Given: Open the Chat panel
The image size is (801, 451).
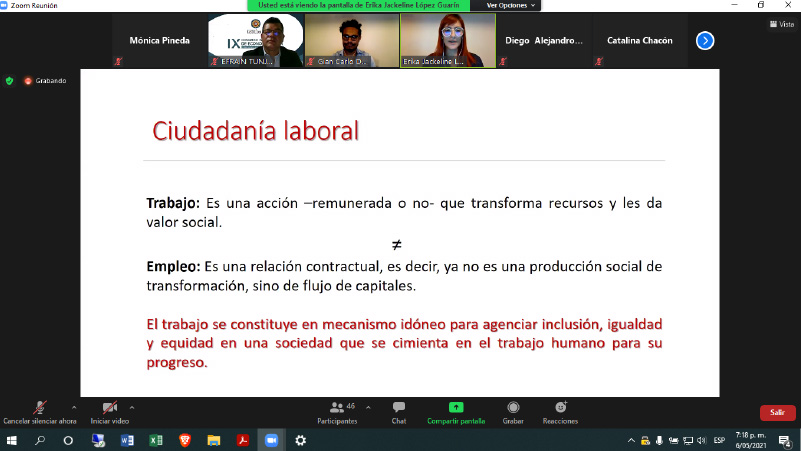Looking at the screenshot, I should click(x=399, y=413).
